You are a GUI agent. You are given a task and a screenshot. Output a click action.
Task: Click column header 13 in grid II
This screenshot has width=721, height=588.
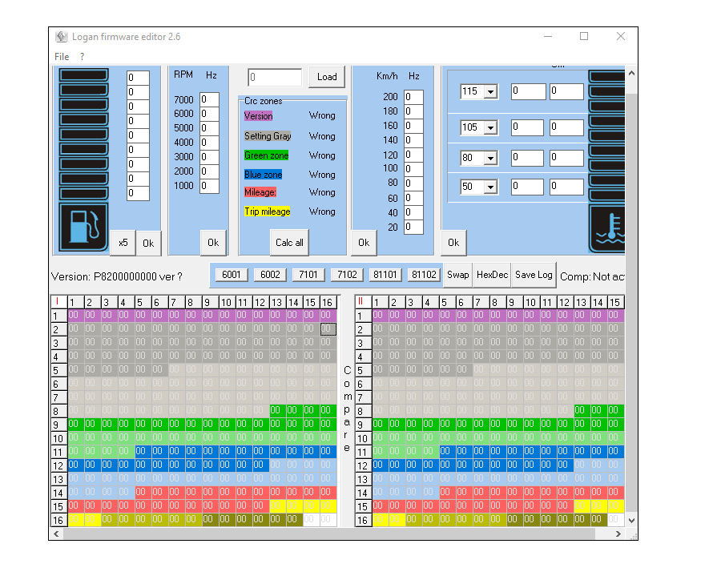click(x=582, y=302)
